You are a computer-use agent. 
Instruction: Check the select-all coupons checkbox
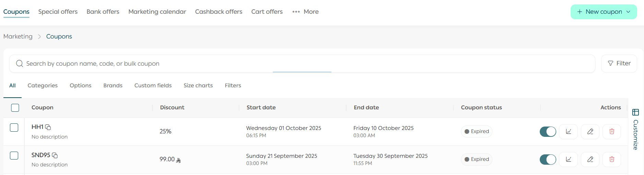[15, 108]
